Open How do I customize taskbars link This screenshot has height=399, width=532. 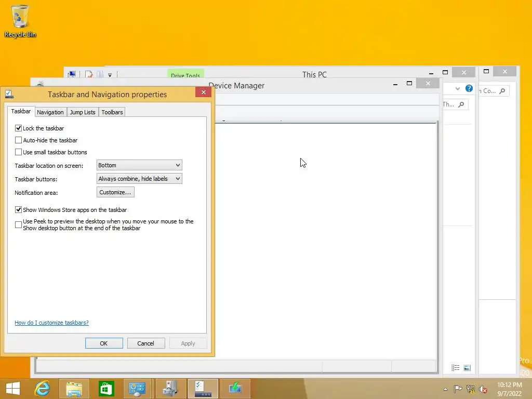[51, 323]
